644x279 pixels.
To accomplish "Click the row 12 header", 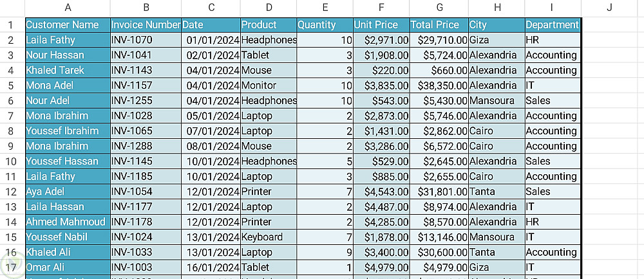I will pos(11,192).
